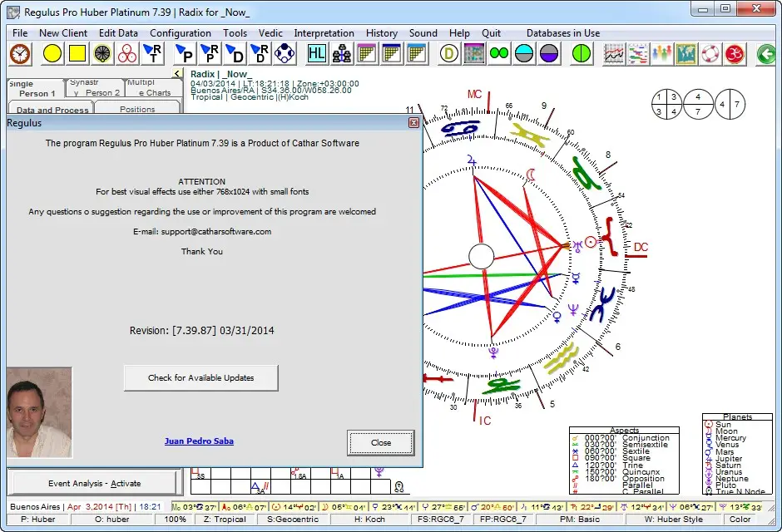Open the Help menu
Screen dimensions: 782x532
459,33
